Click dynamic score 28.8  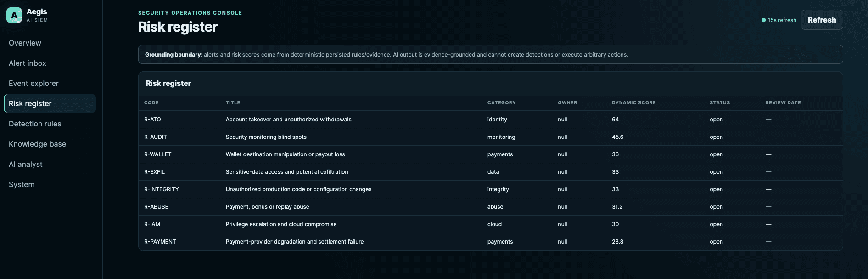(617, 242)
